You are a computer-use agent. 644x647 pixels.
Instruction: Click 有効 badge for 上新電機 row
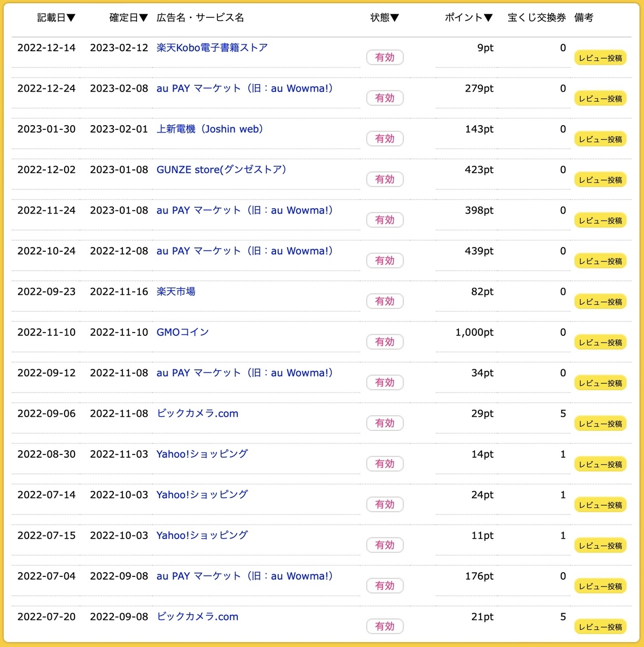coord(385,139)
